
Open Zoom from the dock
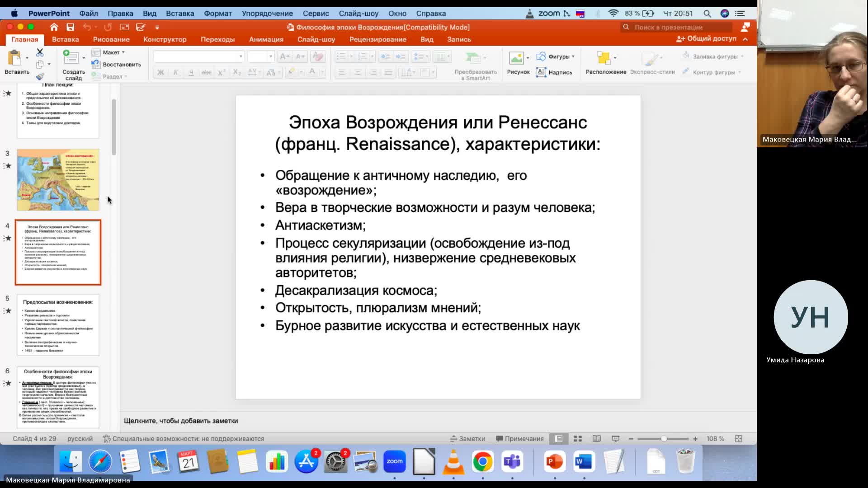(395, 461)
